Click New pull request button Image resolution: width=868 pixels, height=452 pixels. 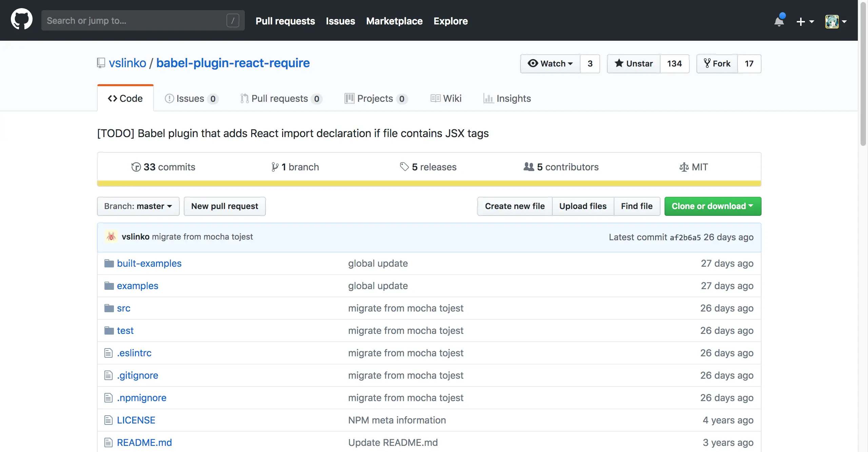point(224,206)
